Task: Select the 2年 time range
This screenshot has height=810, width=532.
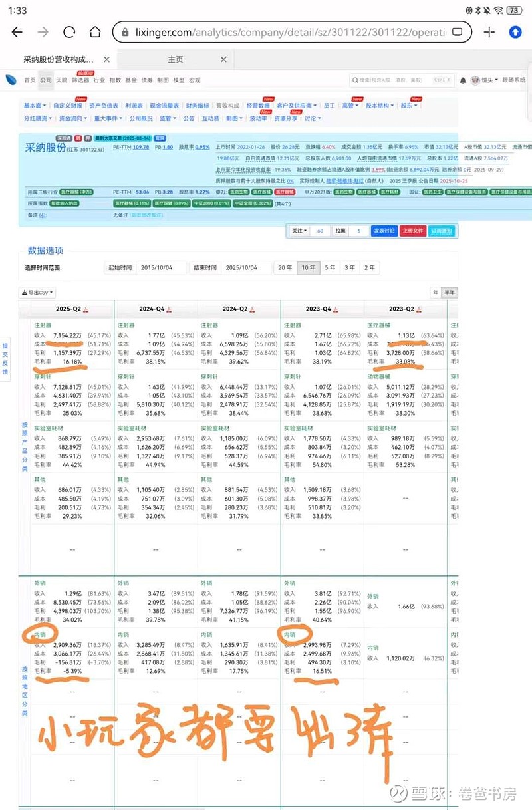Action: (370, 267)
